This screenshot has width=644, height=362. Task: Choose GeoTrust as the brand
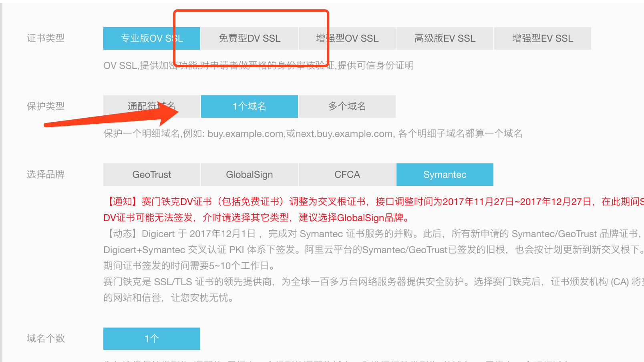(x=152, y=175)
